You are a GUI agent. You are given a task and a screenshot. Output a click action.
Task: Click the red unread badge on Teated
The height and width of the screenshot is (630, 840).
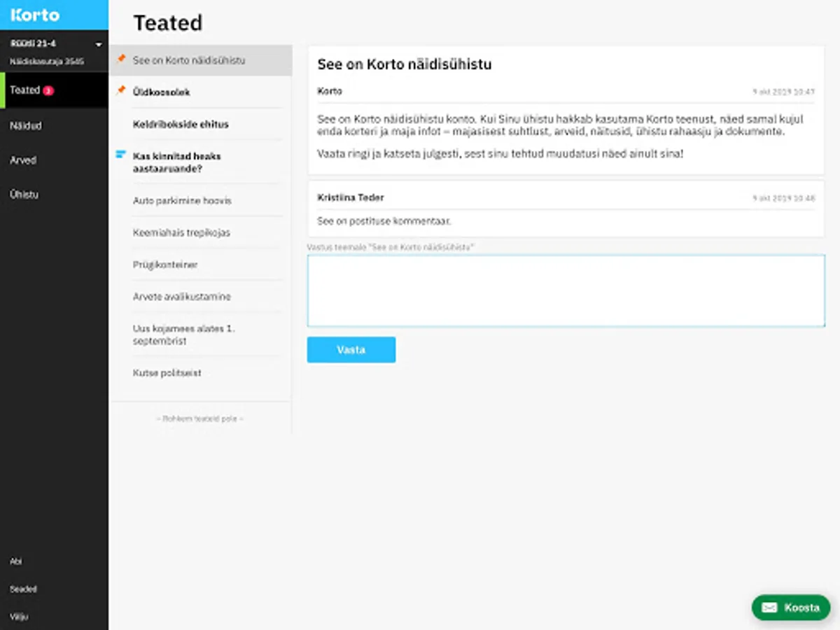click(x=48, y=90)
